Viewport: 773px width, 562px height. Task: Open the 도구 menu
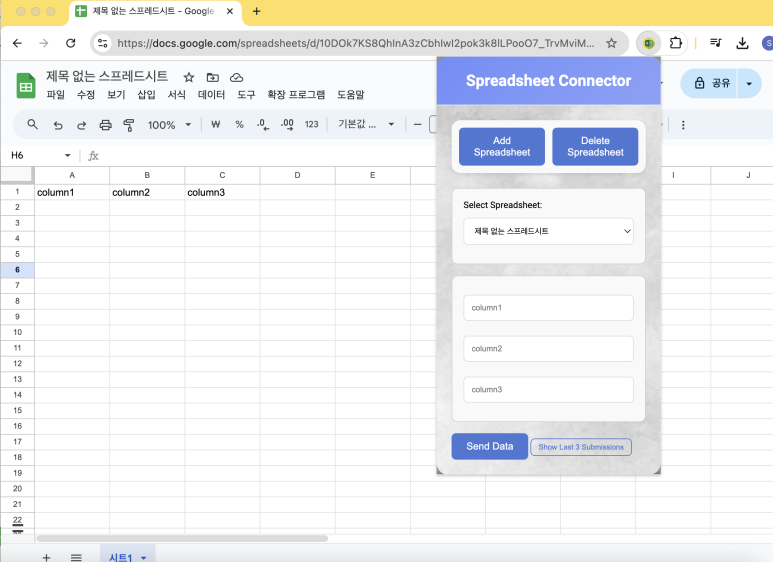[x=246, y=95]
